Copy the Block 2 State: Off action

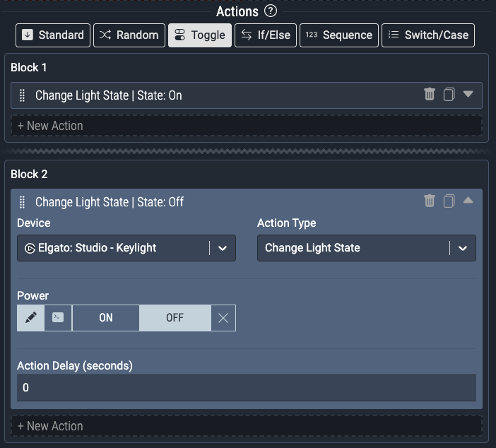coord(449,201)
